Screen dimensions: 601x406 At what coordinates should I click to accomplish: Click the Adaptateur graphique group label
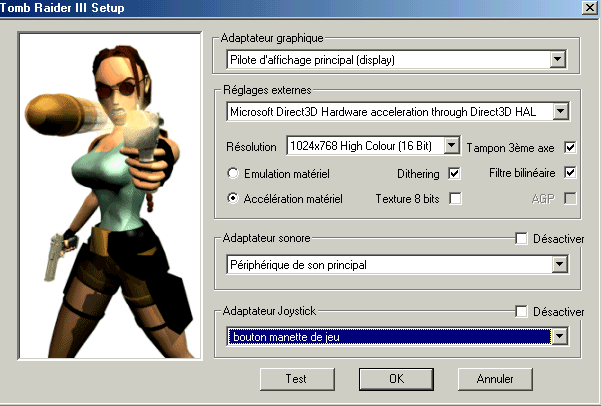272,38
